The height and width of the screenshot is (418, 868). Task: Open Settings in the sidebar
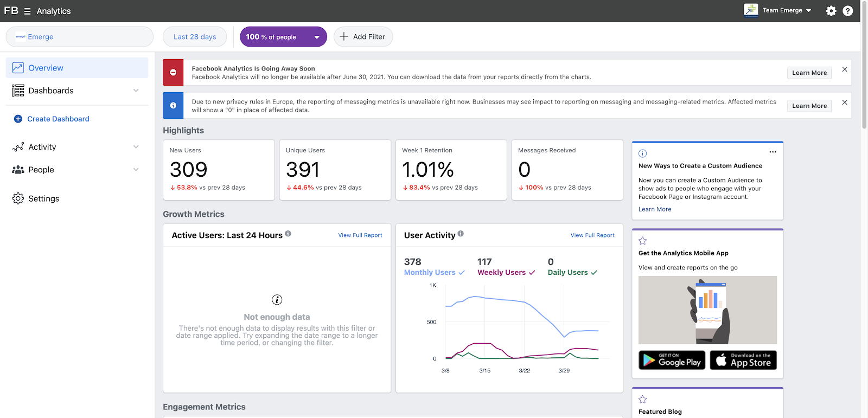pos(77,198)
